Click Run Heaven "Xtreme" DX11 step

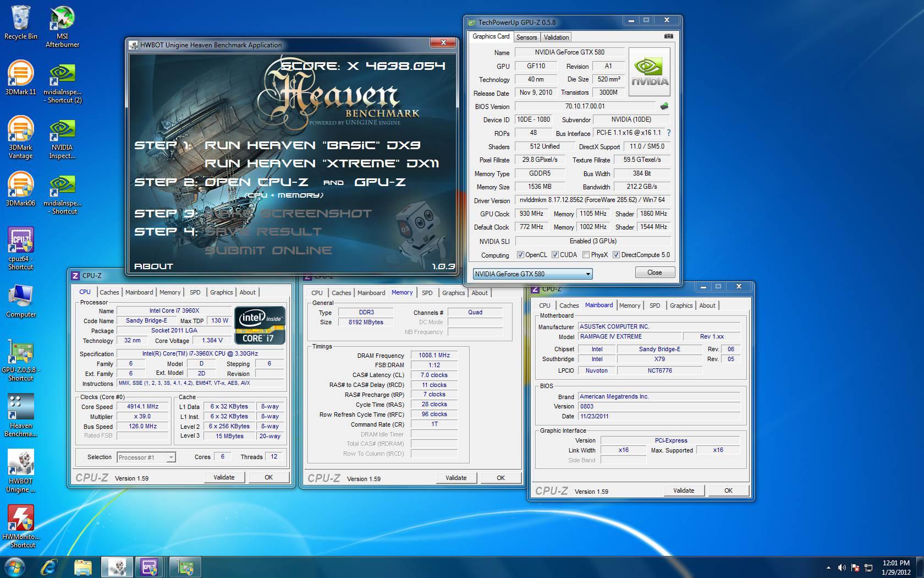(x=322, y=163)
